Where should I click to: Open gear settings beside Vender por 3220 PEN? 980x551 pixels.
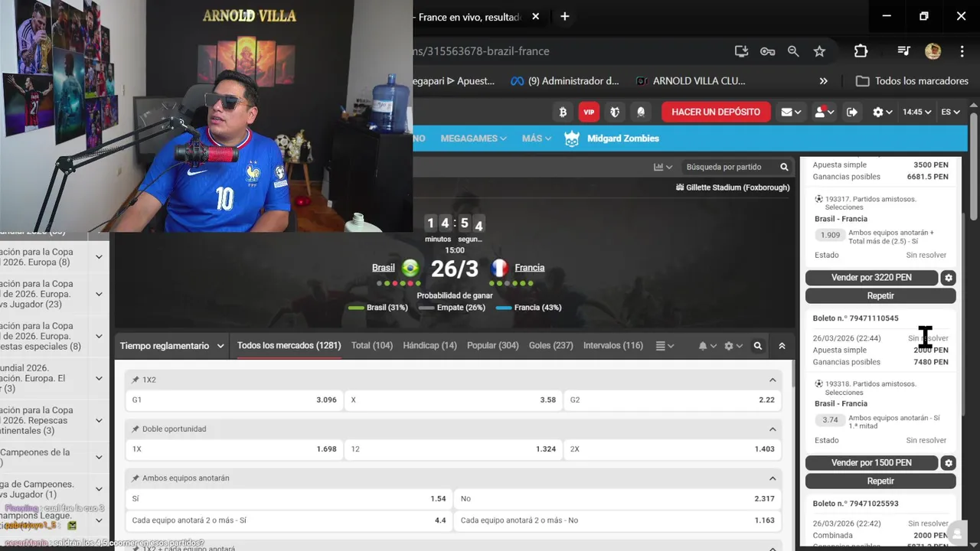pos(949,278)
